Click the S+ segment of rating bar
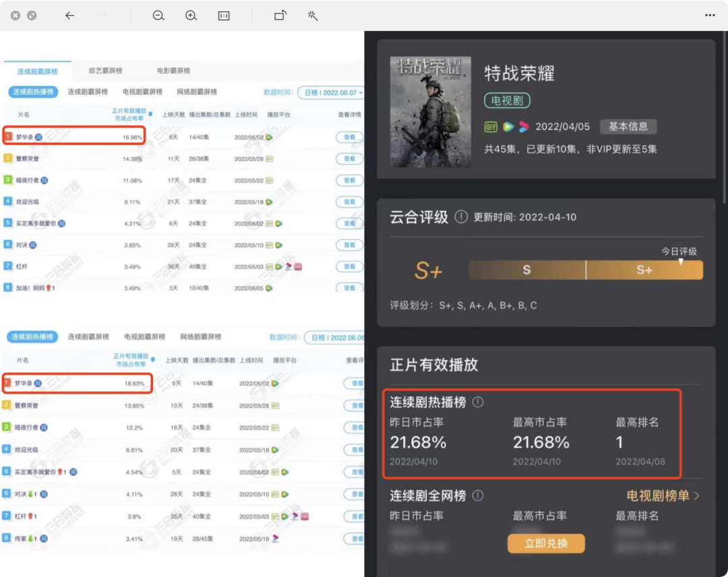 644,270
